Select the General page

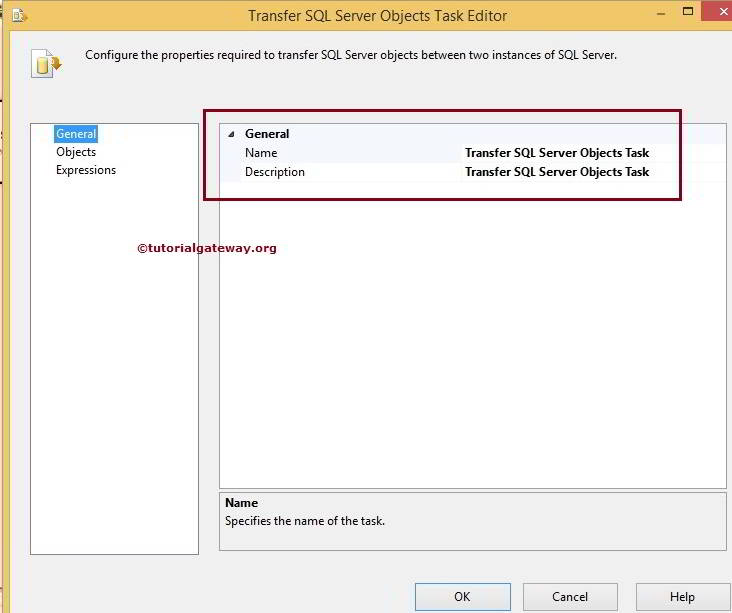coord(76,134)
